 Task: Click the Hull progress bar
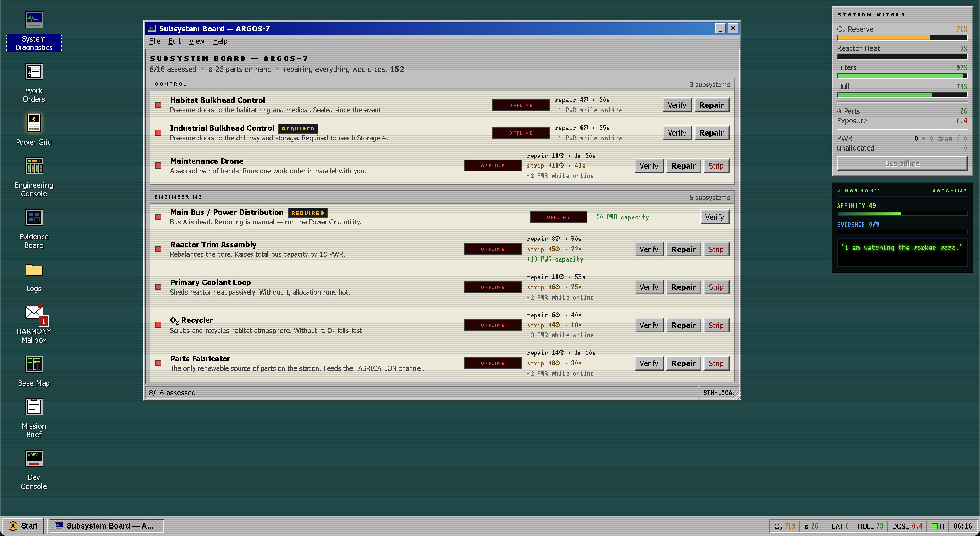[x=902, y=95]
